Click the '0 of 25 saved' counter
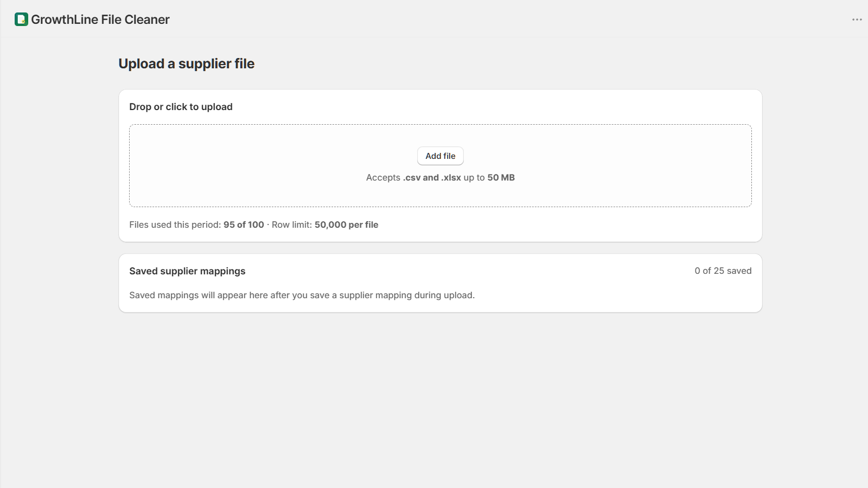The height and width of the screenshot is (488, 868). pos(723,271)
